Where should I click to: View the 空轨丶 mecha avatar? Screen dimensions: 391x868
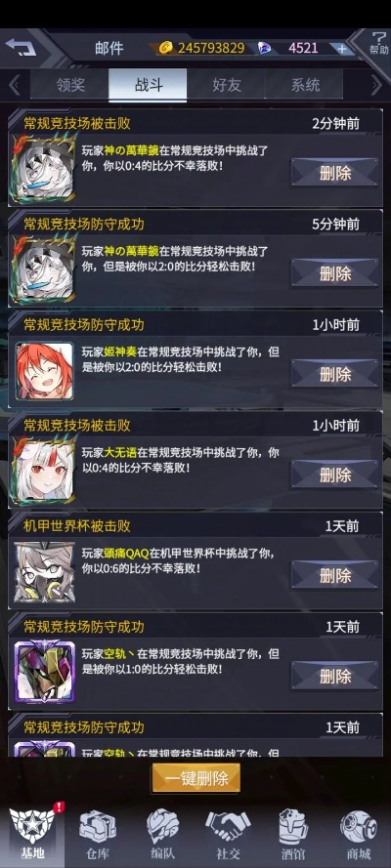[44, 673]
